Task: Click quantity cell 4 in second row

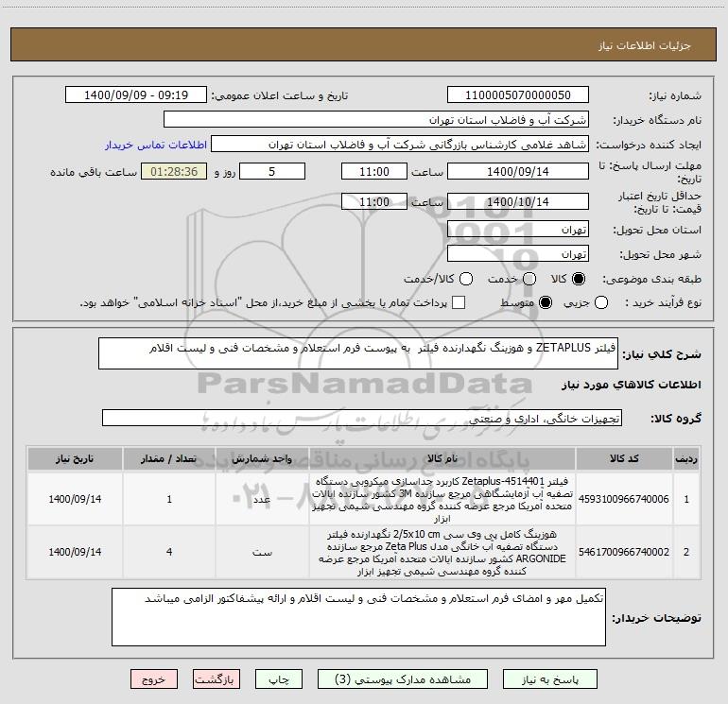Action: (169, 552)
